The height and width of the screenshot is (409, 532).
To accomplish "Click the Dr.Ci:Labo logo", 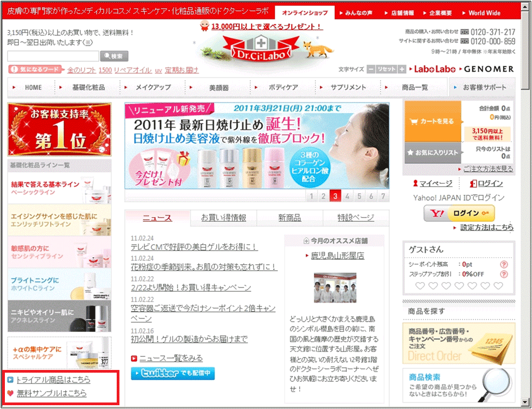I will coord(261,49).
